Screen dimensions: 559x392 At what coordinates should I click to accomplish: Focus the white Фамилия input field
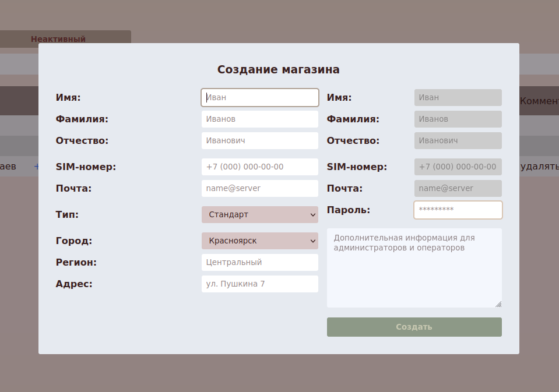pos(259,119)
